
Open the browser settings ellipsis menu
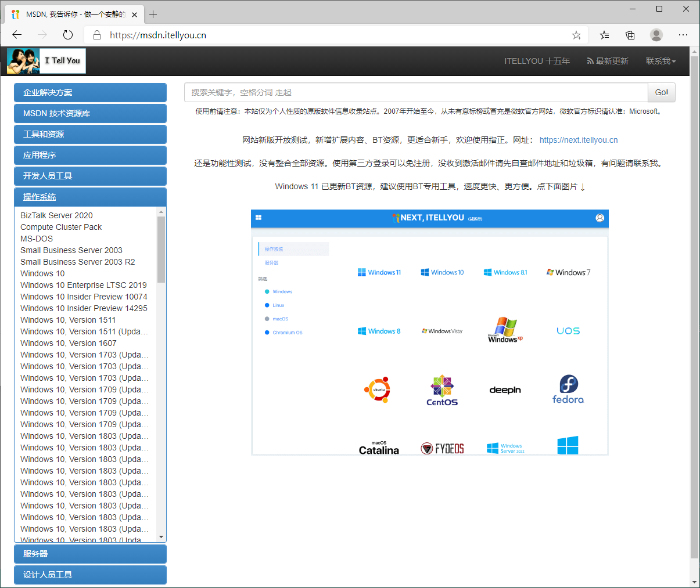[683, 35]
